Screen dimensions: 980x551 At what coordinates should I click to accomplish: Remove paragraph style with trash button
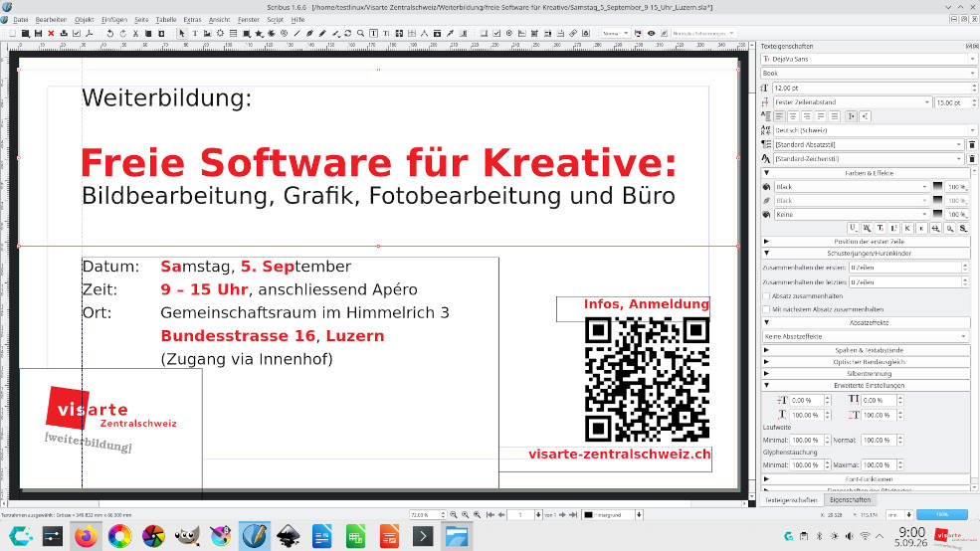pos(971,144)
